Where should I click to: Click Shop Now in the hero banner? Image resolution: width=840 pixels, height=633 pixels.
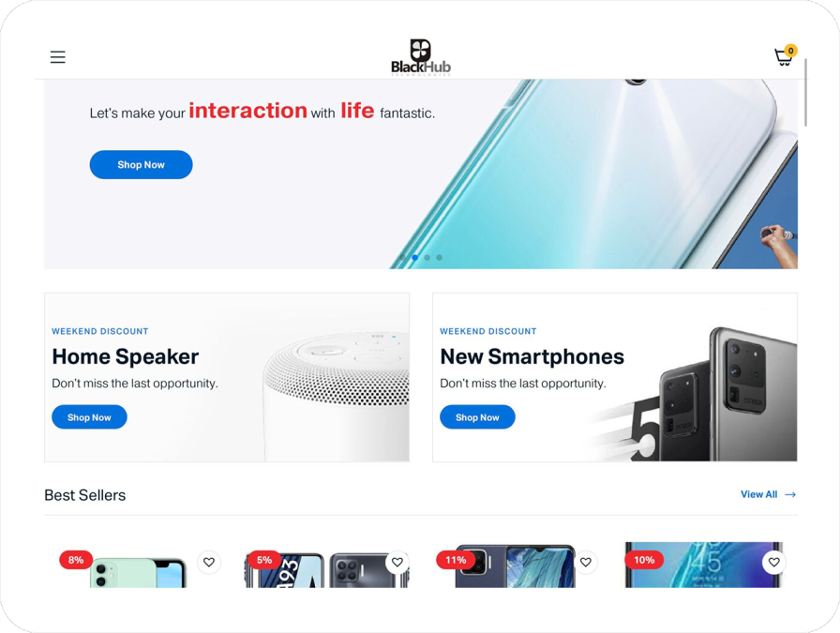point(141,164)
